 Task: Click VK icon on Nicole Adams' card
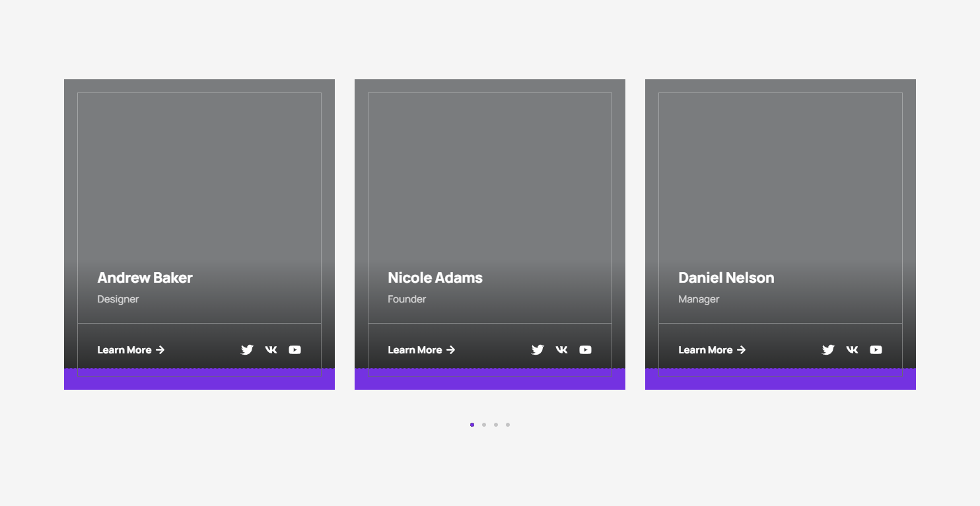(561, 350)
